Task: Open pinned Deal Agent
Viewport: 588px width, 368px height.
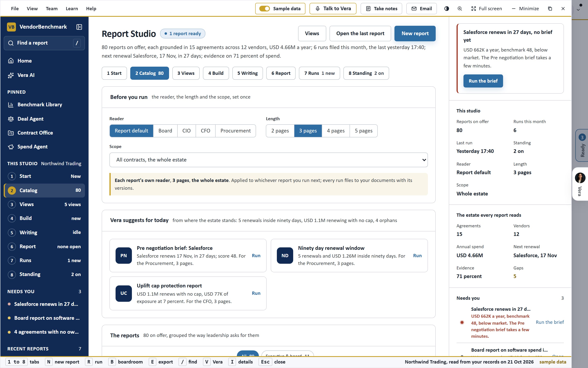Action: [x=44, y=119]
